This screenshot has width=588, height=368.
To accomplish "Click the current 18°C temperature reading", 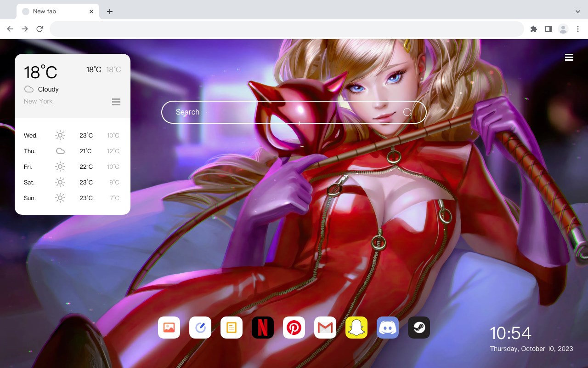I will tap(40, 72).
